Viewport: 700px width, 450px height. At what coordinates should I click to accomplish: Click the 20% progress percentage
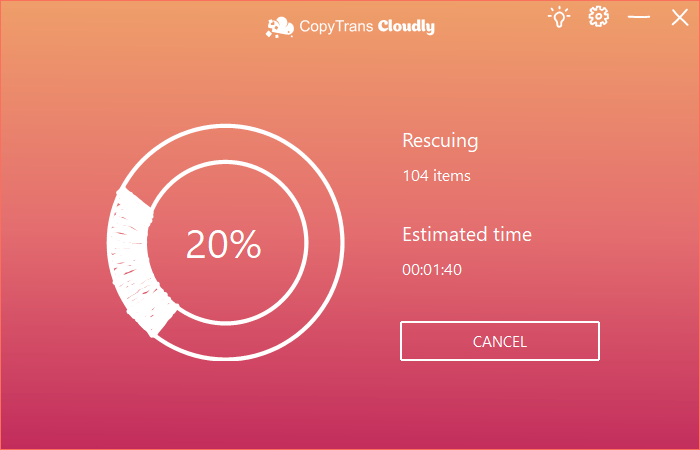223,244
